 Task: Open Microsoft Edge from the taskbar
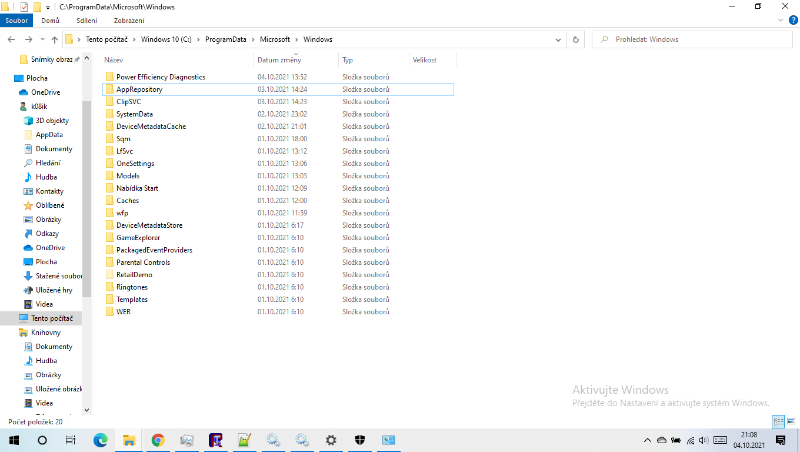(101, 440)
